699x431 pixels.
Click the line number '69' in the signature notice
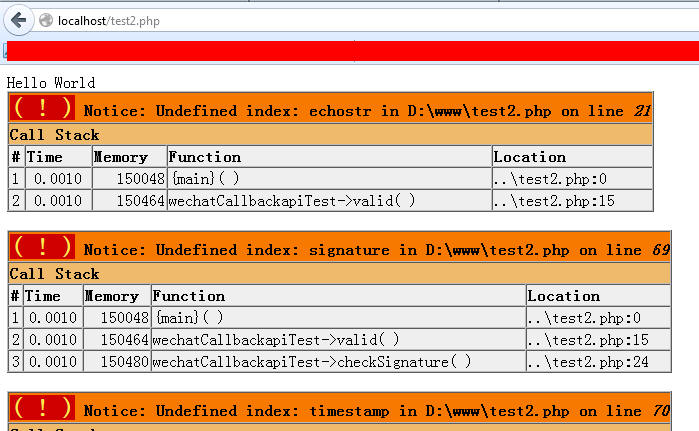pos(661,250)
